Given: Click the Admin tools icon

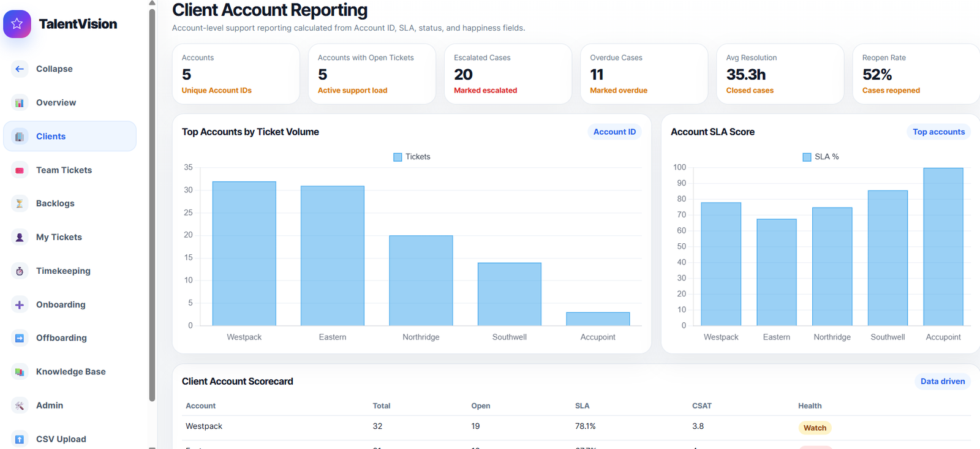Looking at the screenshot, I should [x=20, y=405].
